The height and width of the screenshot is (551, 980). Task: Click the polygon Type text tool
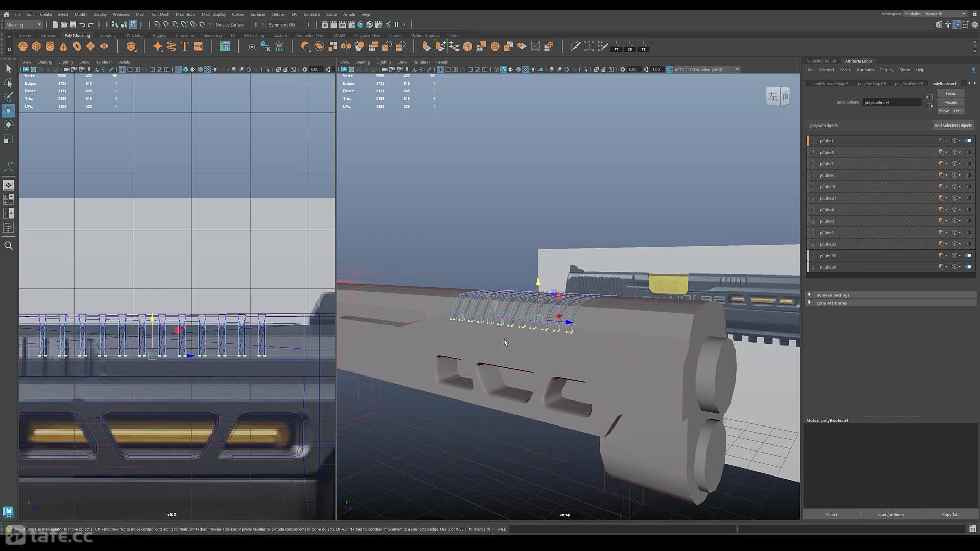point(185,46)
